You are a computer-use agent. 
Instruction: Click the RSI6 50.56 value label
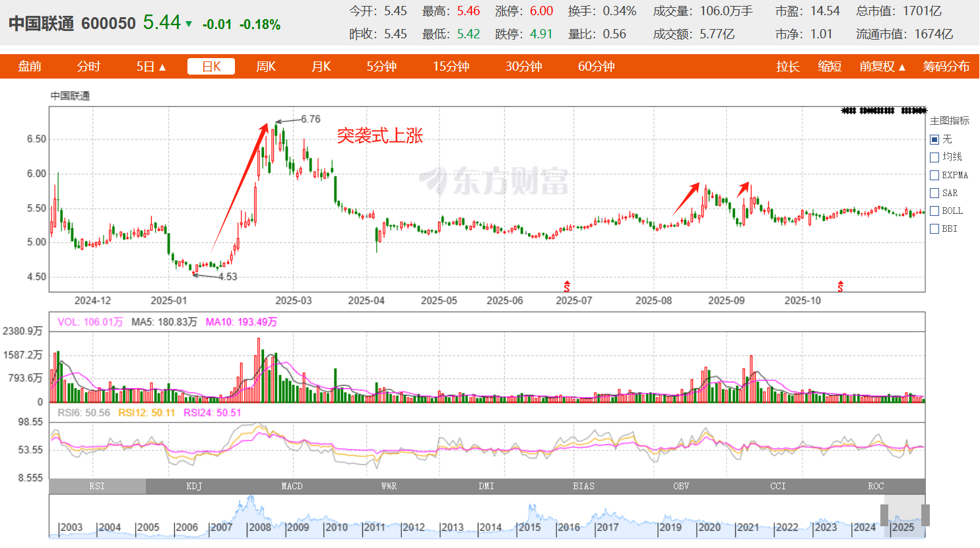(84, 413)
